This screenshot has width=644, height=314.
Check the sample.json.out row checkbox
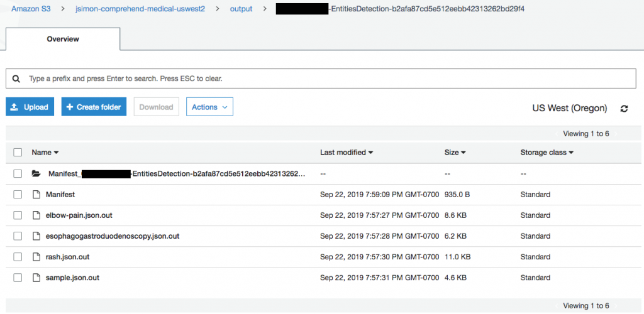pyautogui.click(x=18, y=278)
